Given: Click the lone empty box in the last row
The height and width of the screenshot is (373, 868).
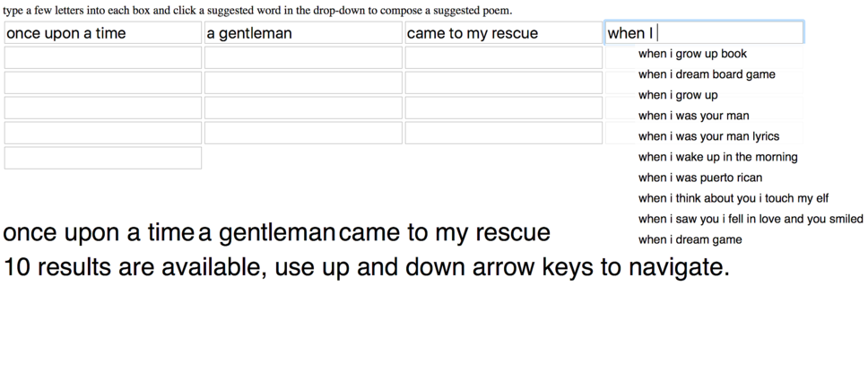Looking at the screenshot, I should (103, 158).
